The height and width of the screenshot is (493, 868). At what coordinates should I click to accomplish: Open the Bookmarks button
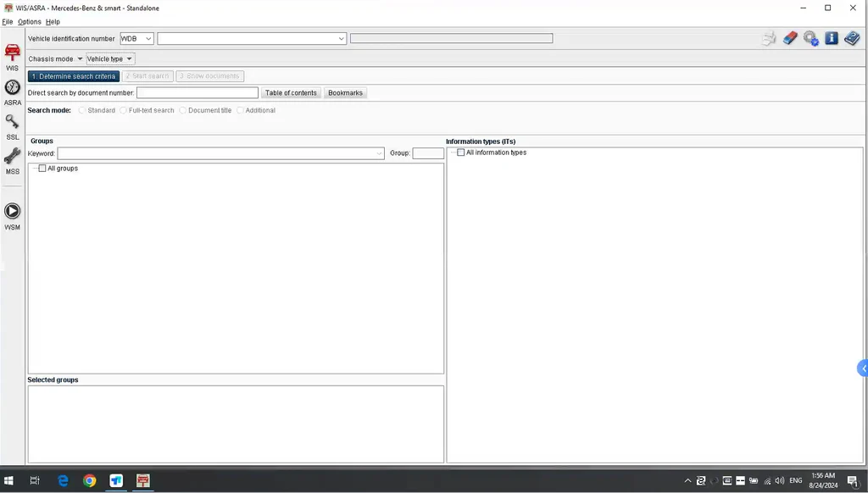click(345, 93)
